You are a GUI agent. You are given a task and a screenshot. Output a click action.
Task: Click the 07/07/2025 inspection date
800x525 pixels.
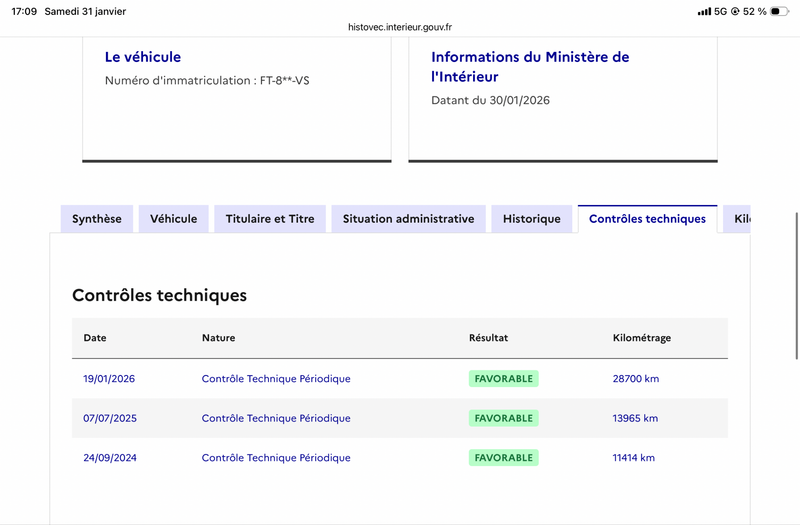click(110, 418)
